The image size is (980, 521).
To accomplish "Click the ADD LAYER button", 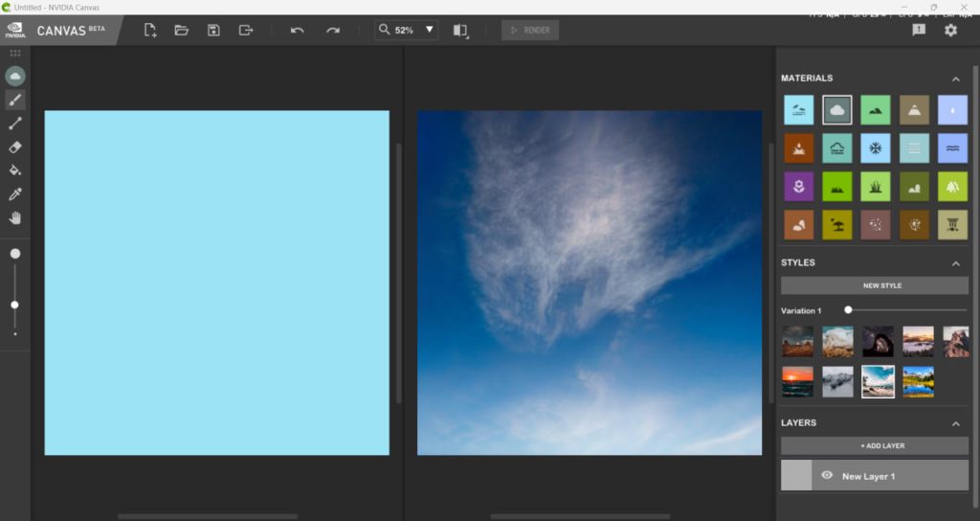I will click(875, 445).
